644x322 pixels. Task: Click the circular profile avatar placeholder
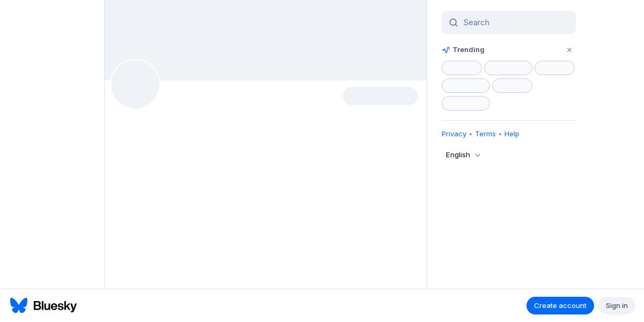[135, 84]
